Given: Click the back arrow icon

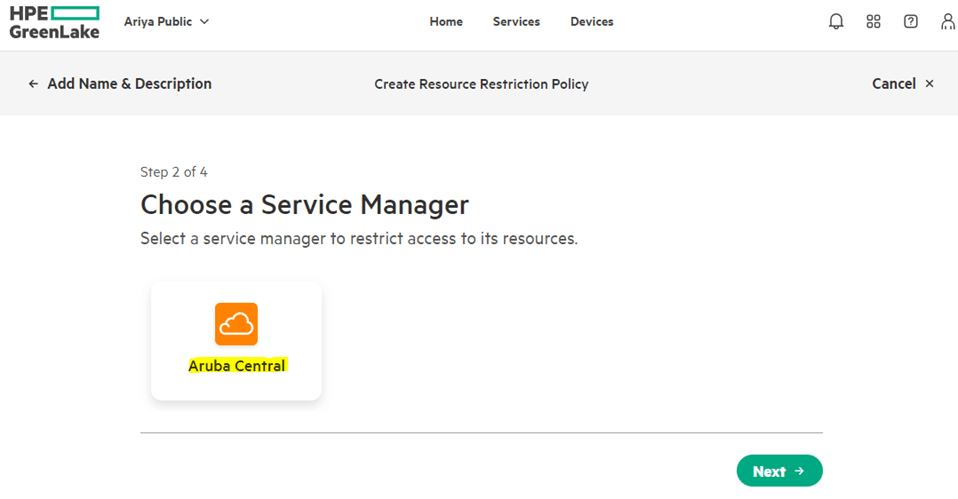Looking at the screenshot, I should (33, 84).
